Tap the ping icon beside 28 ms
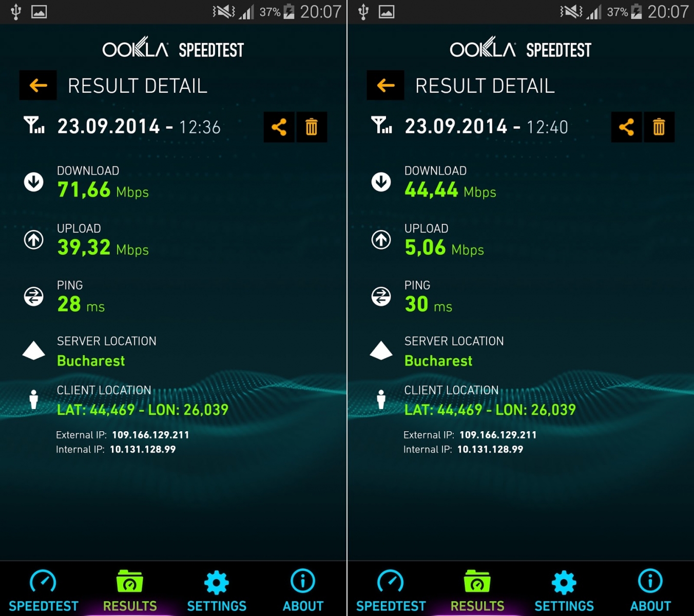Screen dimensions: 694x616 (34, 296)
